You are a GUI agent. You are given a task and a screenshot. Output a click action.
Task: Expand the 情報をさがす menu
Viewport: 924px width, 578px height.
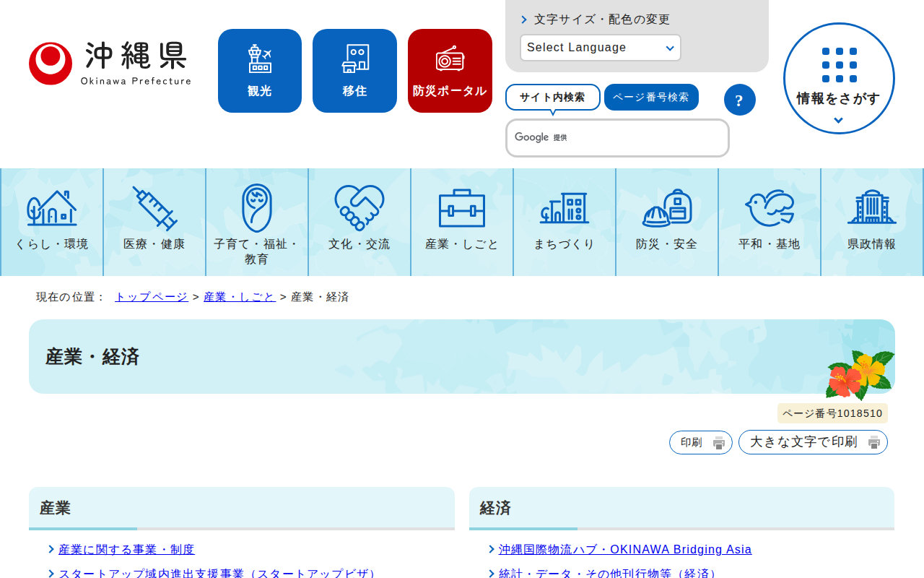(838, 78)
